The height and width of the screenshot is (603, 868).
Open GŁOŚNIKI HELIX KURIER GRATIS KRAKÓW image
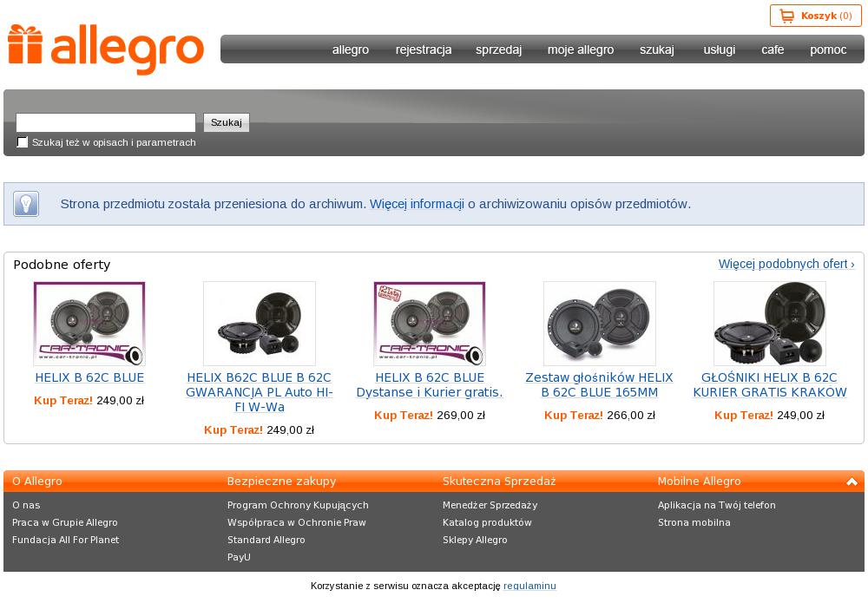coord(769,324)
